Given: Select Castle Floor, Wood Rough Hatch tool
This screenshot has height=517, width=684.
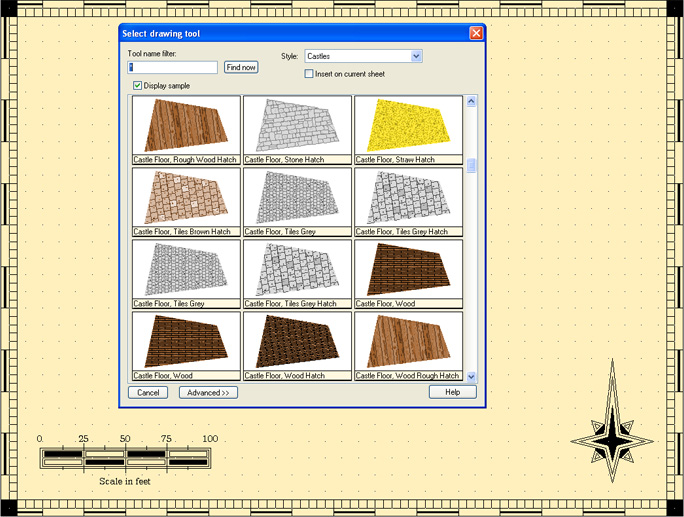Looking at the screenshot, I should point(409,346).
